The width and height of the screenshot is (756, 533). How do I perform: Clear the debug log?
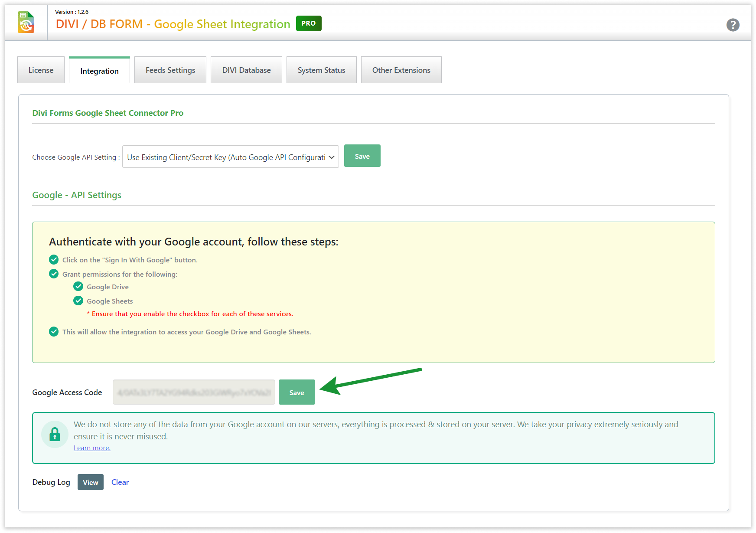point(120,482)
